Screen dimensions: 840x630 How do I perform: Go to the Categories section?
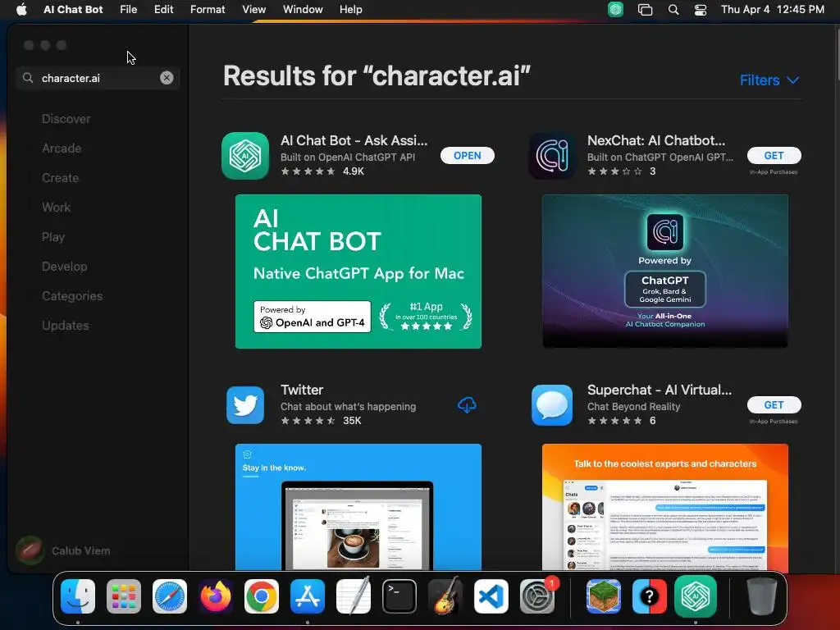[72, 295]
